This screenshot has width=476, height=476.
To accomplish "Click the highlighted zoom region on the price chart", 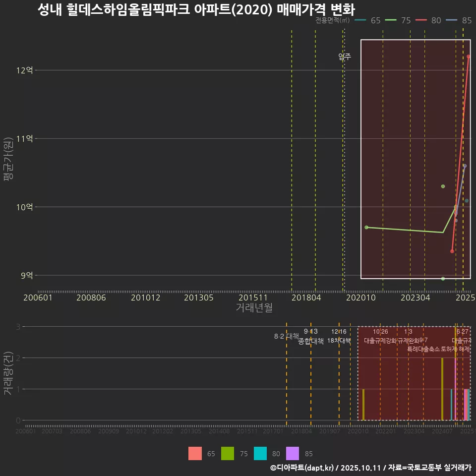I will point(415,160).
